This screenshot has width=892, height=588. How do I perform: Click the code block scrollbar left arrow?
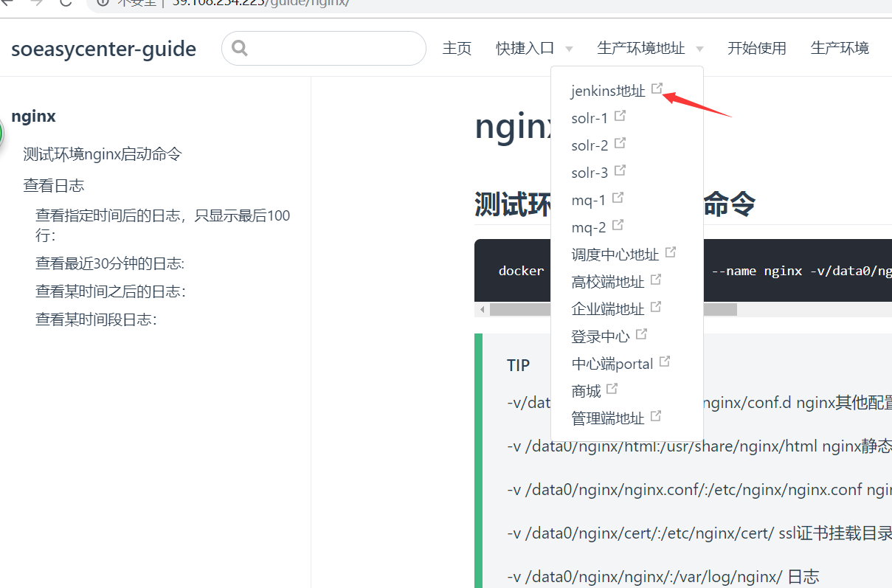coord(481,309)
